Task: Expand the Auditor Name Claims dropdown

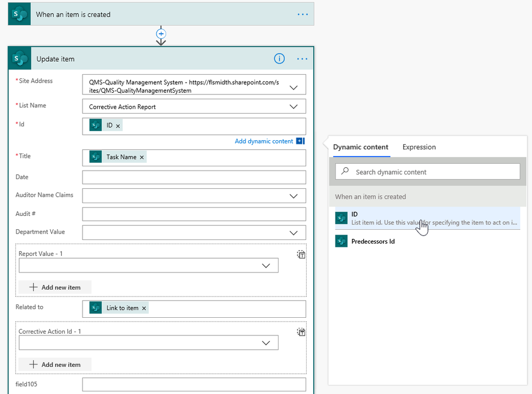Action: [293, 196]
